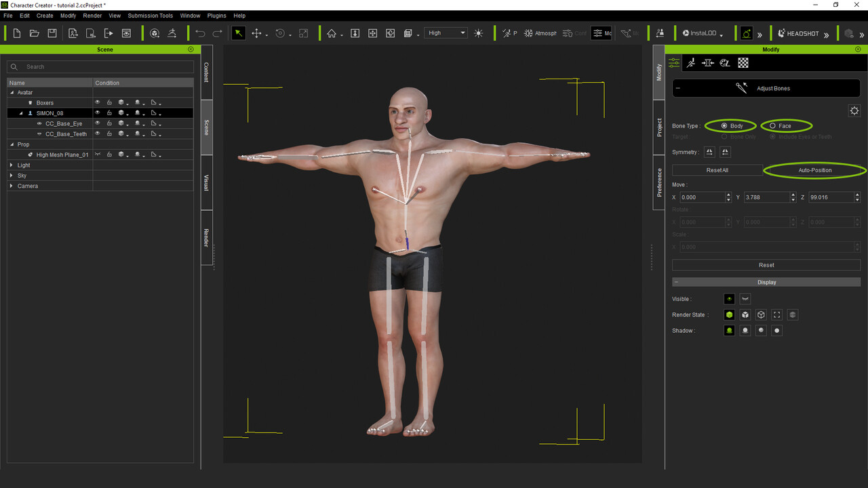Click the Scene search field
The height and width of the screenshot is (488, 868).
(100, 66)
